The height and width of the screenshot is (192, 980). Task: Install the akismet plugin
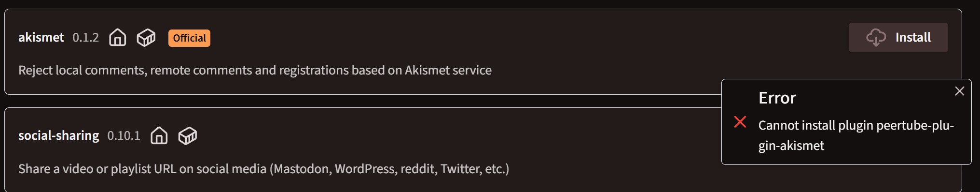point(898,37)
